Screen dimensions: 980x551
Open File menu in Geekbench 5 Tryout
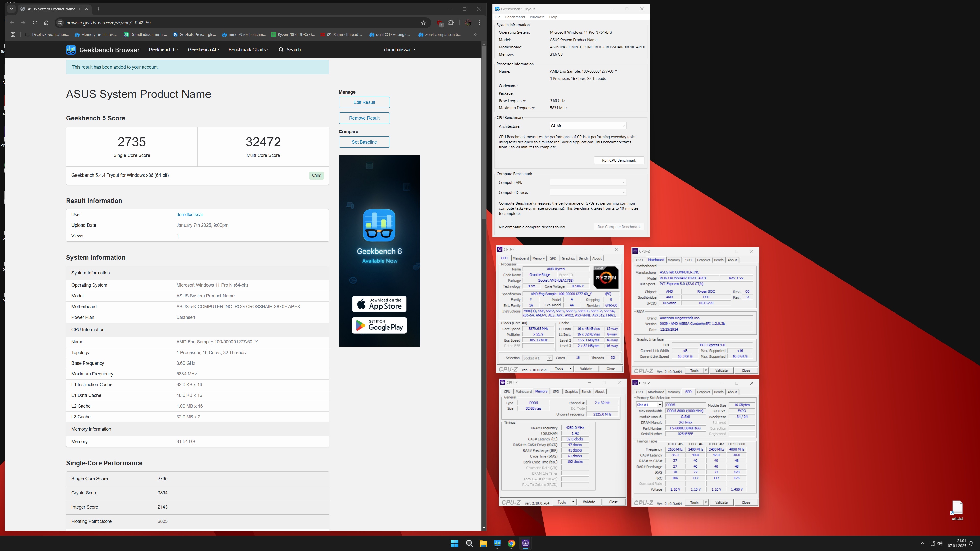498,17
